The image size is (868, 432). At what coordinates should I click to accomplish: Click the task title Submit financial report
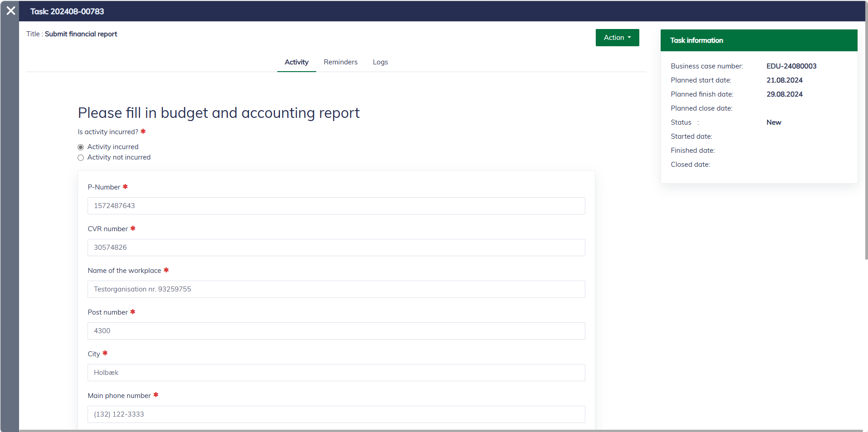point(81,34)
